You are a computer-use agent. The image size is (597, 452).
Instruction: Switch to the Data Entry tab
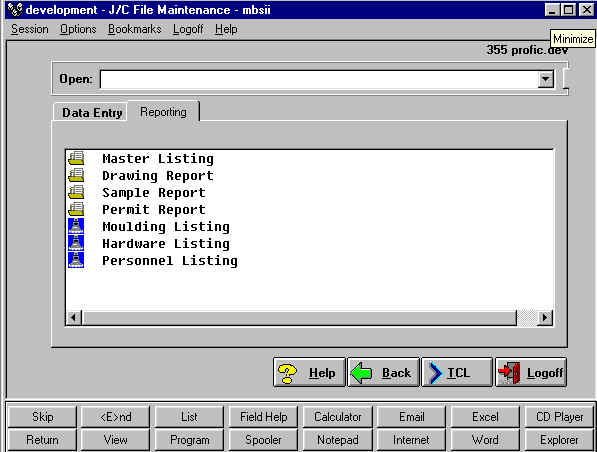point(92,113)
